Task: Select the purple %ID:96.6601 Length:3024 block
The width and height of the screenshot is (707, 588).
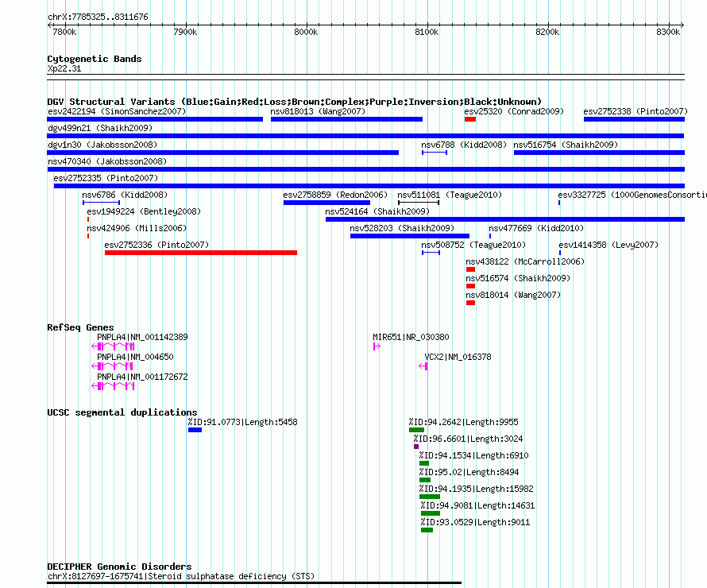Action: tap(416, 447)
